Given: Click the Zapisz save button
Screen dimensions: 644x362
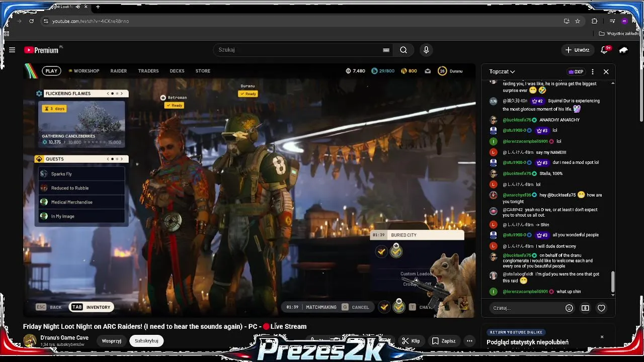Looking at the screenshot, I should [444, 341].
